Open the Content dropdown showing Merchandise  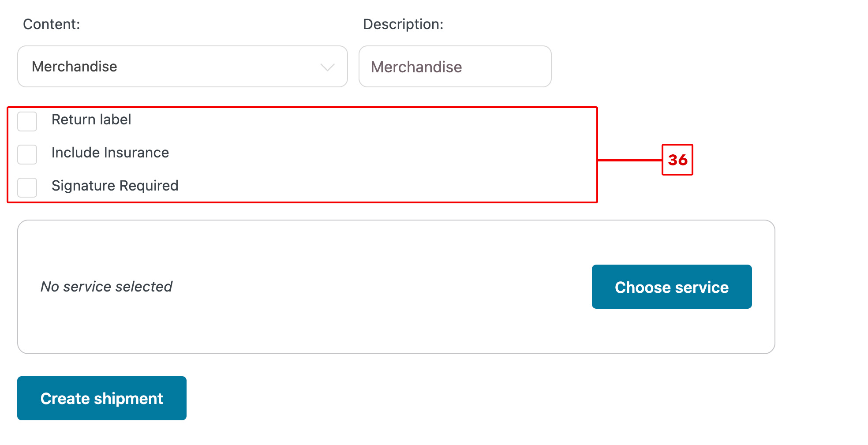[x=183, y=67]
